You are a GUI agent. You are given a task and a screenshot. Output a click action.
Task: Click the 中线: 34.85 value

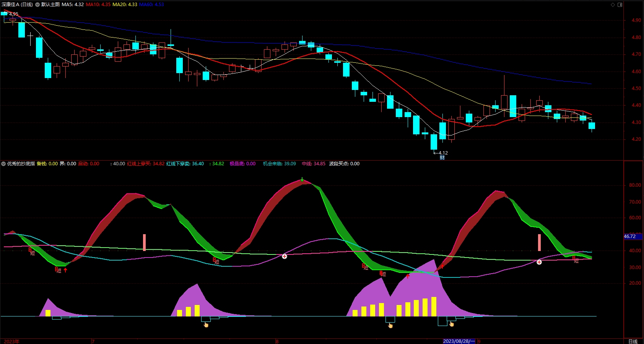pos(314,164)
